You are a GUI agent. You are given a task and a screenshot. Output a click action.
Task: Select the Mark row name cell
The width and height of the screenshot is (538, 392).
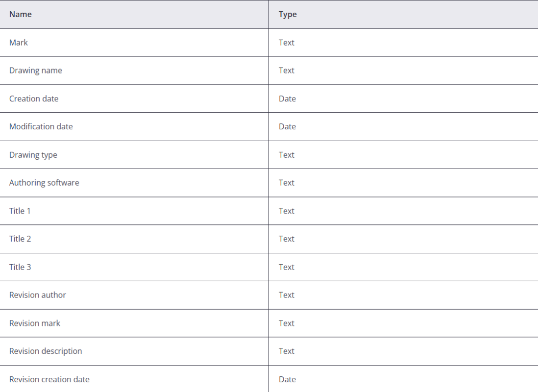click(x=19, y=43)
